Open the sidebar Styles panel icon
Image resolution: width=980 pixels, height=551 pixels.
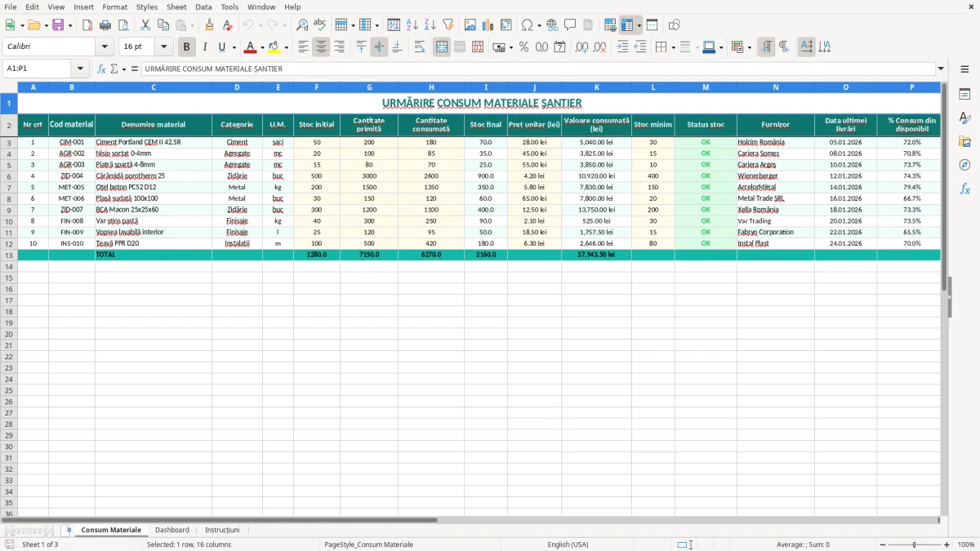(x=964, y=118)
